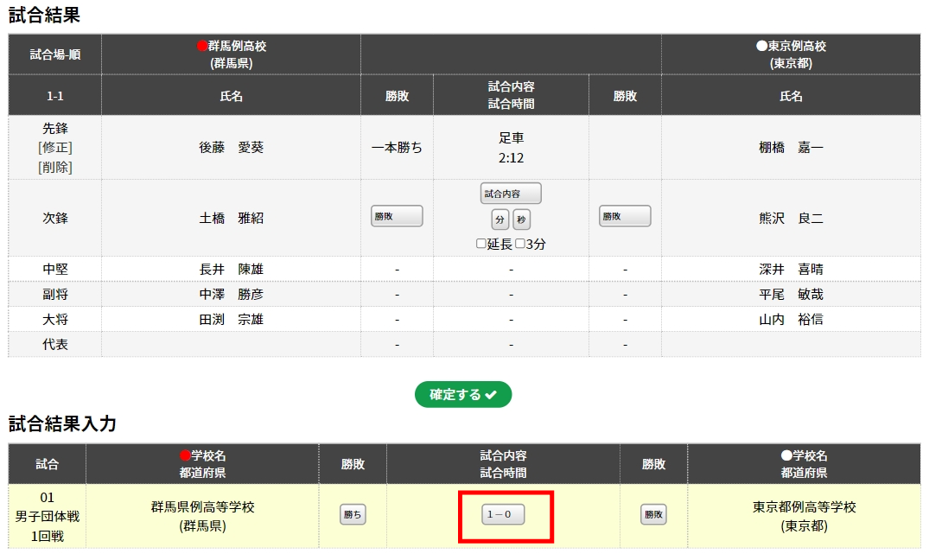
Task: Open the 勝敗 selector for 東京都例高等学校
Action: pyautogui.click(x=653, y=515)
